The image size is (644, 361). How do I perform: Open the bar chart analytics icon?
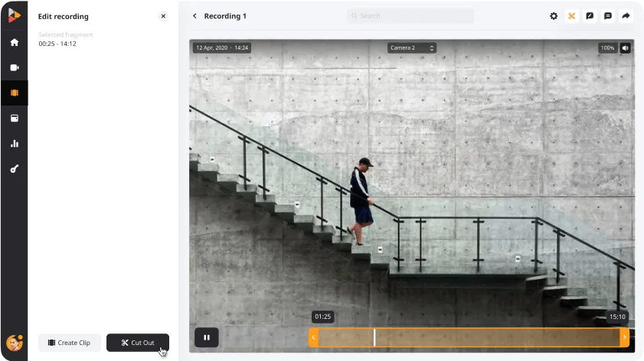click(15, 144)
